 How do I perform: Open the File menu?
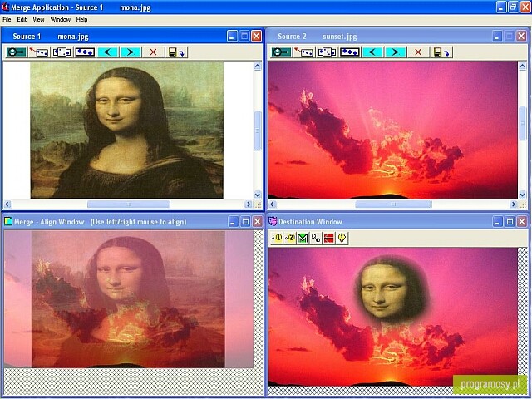click(7, 20)
